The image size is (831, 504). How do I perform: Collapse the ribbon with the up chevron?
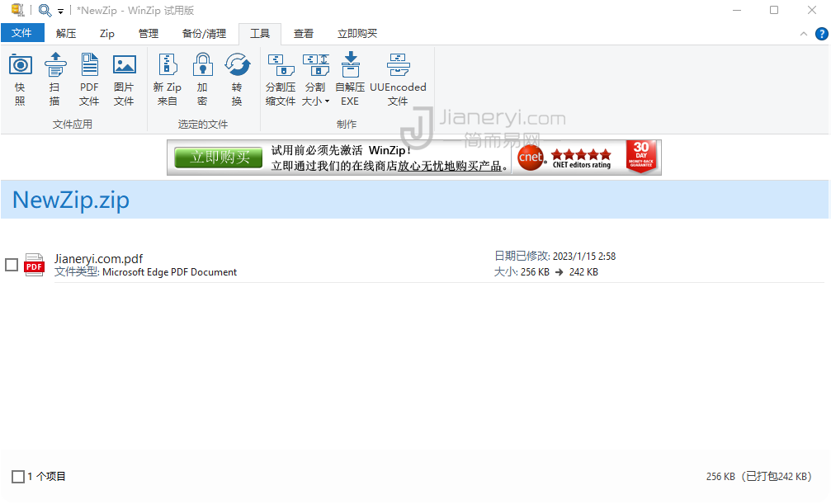click(804, 34)
